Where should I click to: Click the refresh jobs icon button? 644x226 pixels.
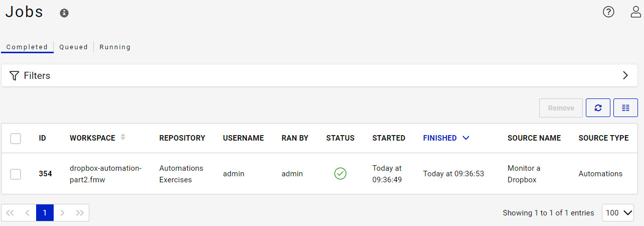coord(598,108)
